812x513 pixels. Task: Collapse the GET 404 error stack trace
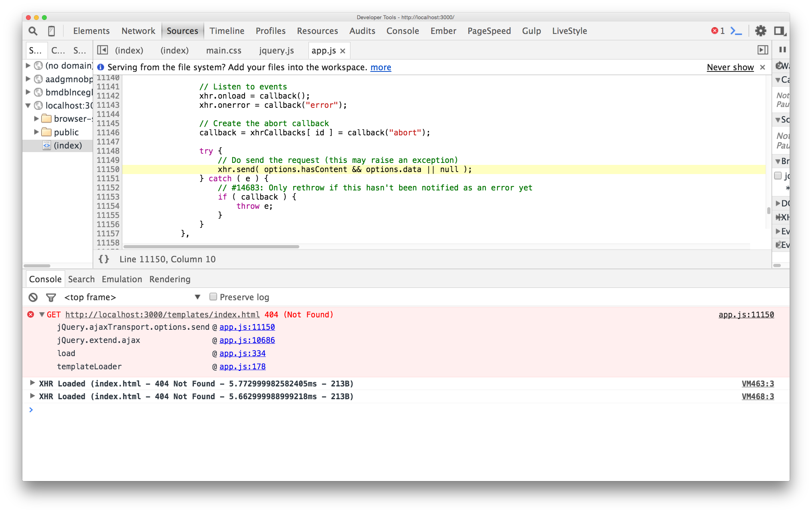42,315
